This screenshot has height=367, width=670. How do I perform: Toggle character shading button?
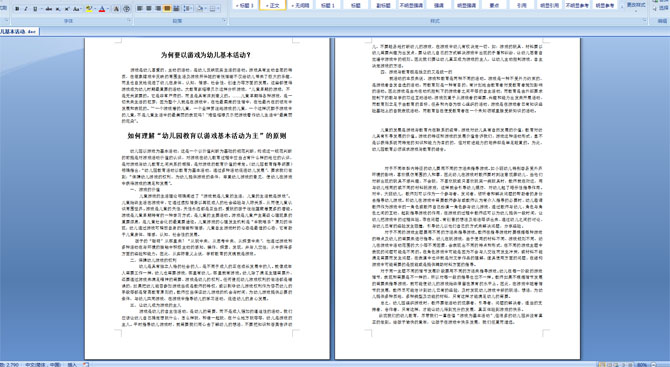point(116,9)
